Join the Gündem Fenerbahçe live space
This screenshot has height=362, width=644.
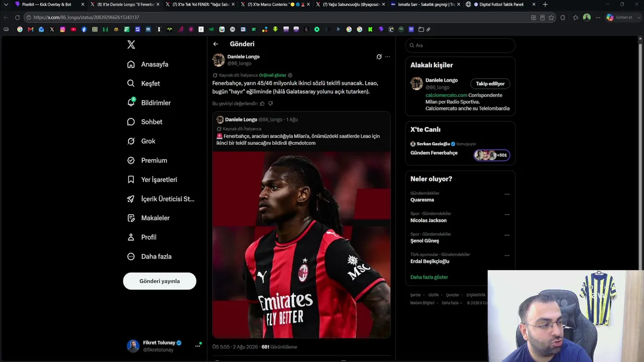(x=434, y=153)
